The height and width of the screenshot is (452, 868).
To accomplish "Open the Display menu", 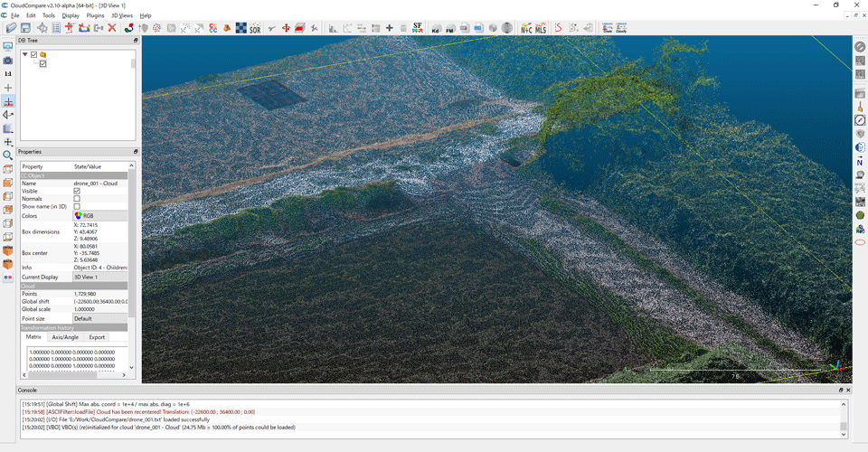I will point(71,15).
